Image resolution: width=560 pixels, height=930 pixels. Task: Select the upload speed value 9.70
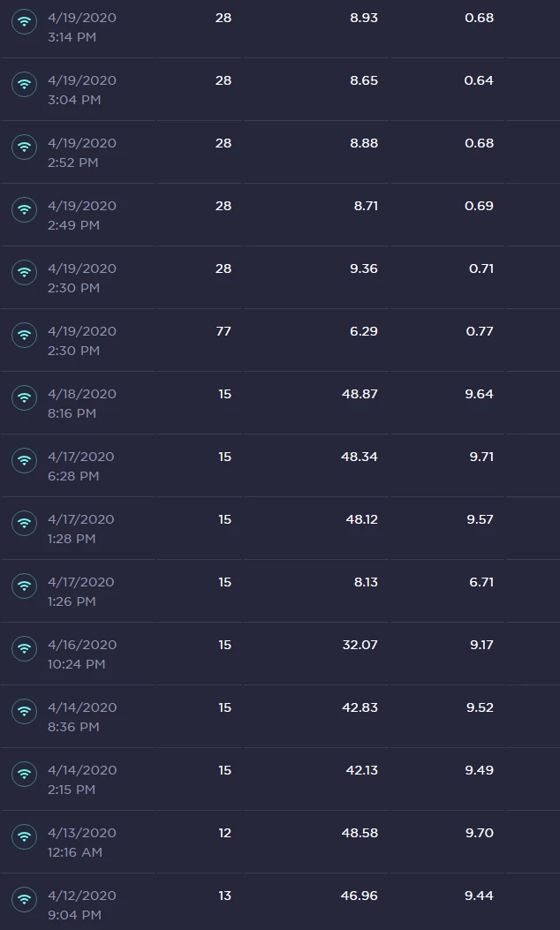480,833
